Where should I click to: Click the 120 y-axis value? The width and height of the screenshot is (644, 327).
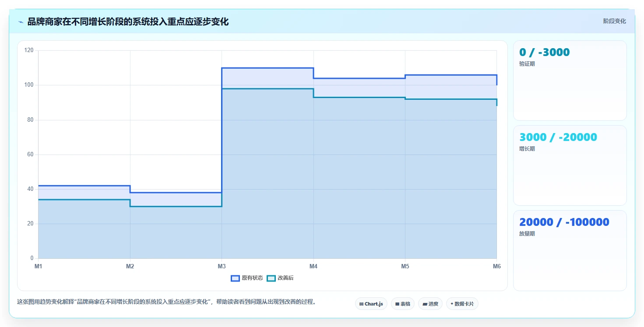pyautogui.click(x=29, y=50)
